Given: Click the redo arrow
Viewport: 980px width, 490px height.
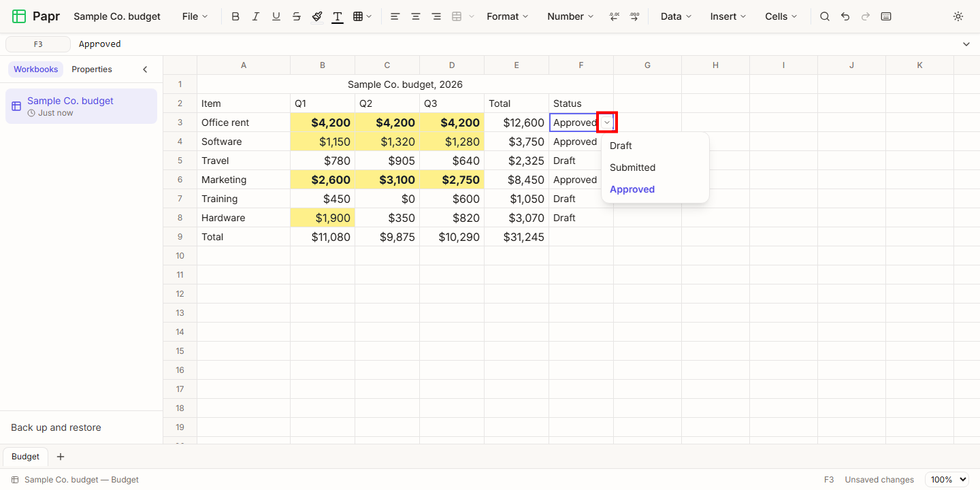Looking at the screenshot, I should pyautogui.click(x=866, y=16).
